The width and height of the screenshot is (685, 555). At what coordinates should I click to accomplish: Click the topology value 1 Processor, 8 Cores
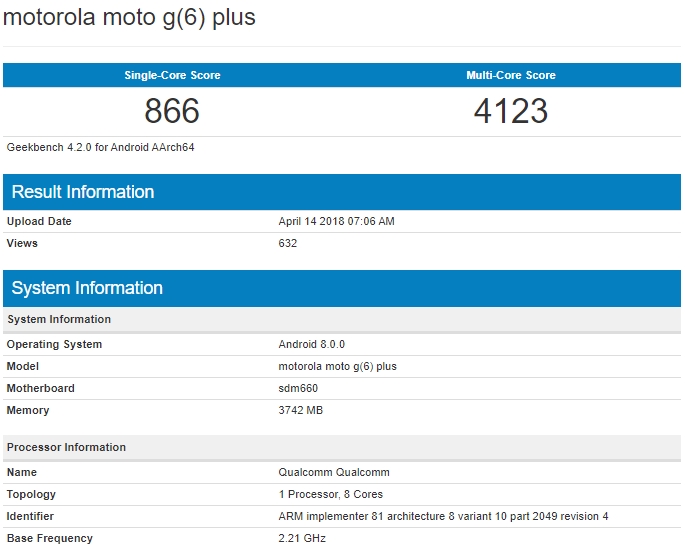[x=330, y=494]
